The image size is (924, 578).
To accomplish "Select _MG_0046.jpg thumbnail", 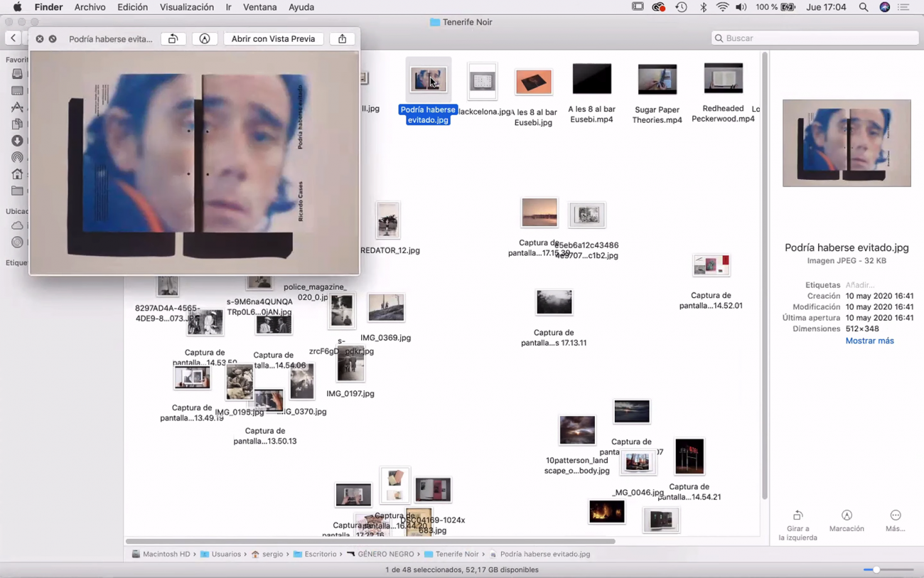I will [x=638, y=463].
